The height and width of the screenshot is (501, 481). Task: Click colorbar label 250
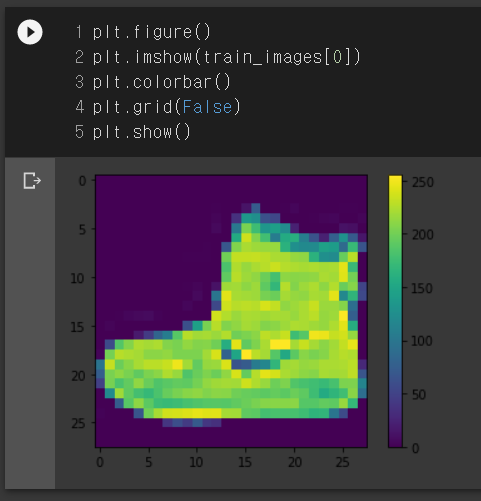[423, 183]
